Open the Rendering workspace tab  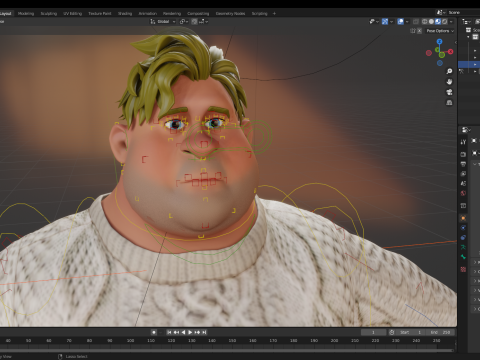pyautogui.click(x=172, y=13)
